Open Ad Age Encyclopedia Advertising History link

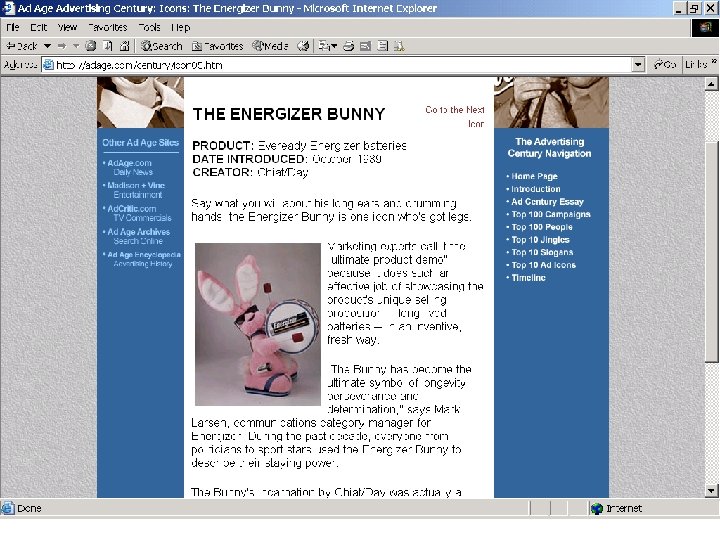coord(142,259)
